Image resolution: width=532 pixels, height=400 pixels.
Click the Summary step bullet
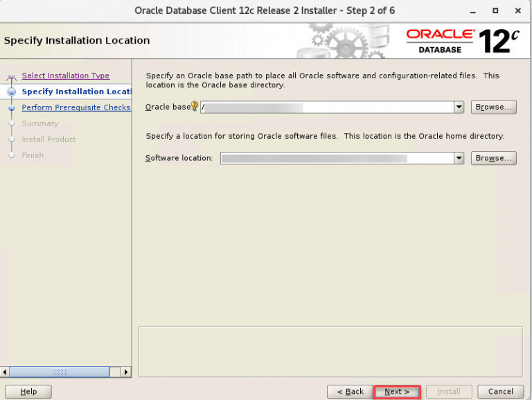(12, 123)
